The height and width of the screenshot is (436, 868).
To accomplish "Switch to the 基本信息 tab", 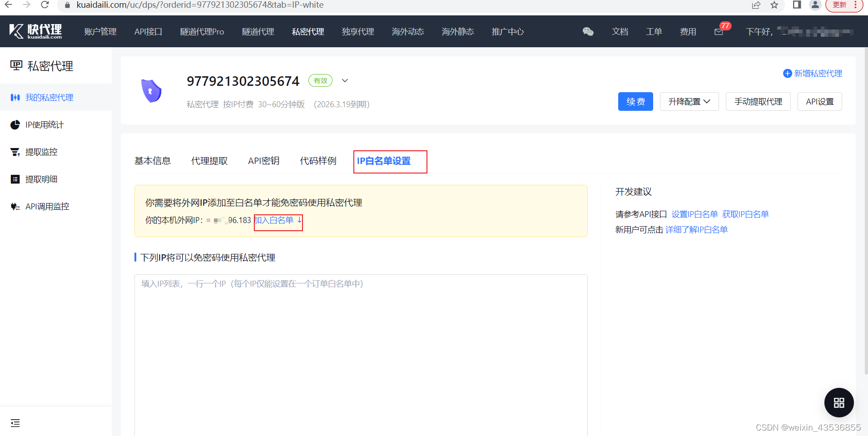I will click(x=153, y=161).
